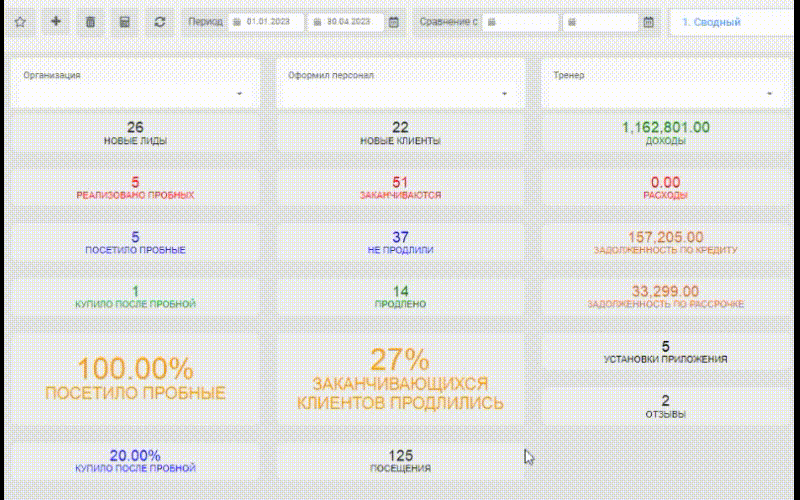Image resolution: width=800 pixels, height=500 pixels.
Task: Click the first comparison date field
Action: click(520, 22)
